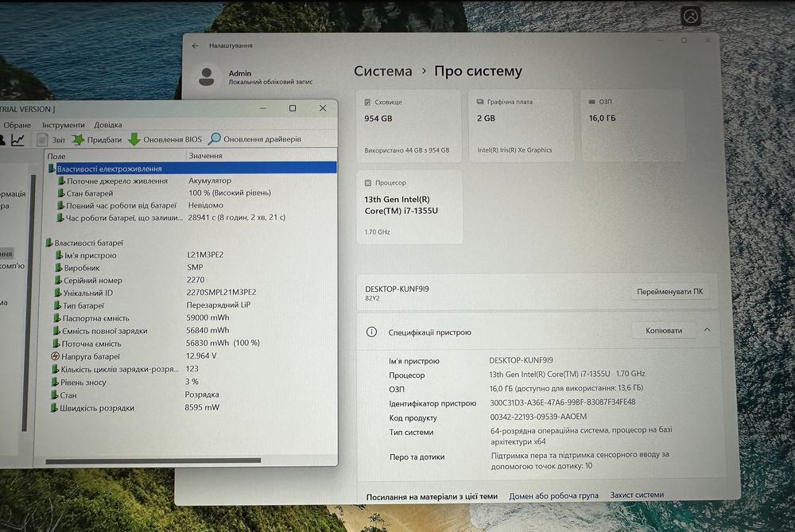795x532 pixels.
Task: Click the horizontal scrollbar in the AIDA64 window
Action: click(x=153, y=460)
